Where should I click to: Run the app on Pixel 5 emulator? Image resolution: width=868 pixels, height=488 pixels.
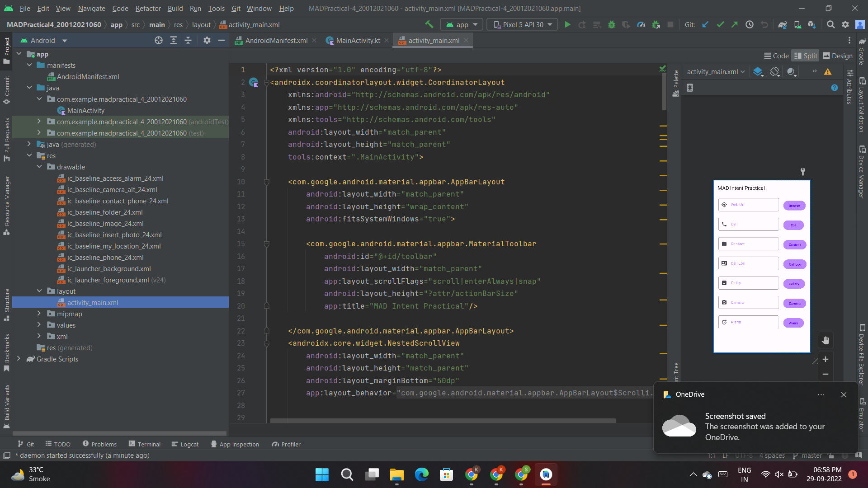coord(568,24)
